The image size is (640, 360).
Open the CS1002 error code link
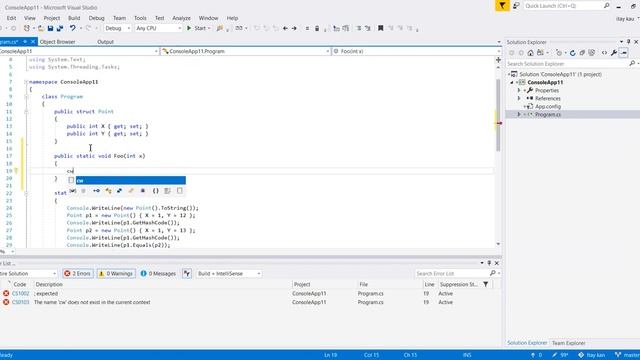(x=20, y=293)
